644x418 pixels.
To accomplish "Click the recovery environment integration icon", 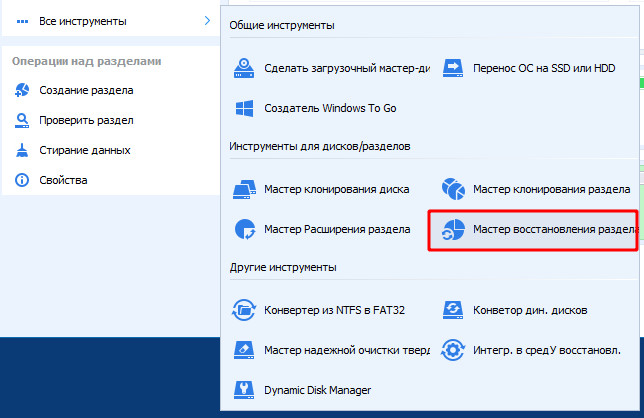I will 453,349.
